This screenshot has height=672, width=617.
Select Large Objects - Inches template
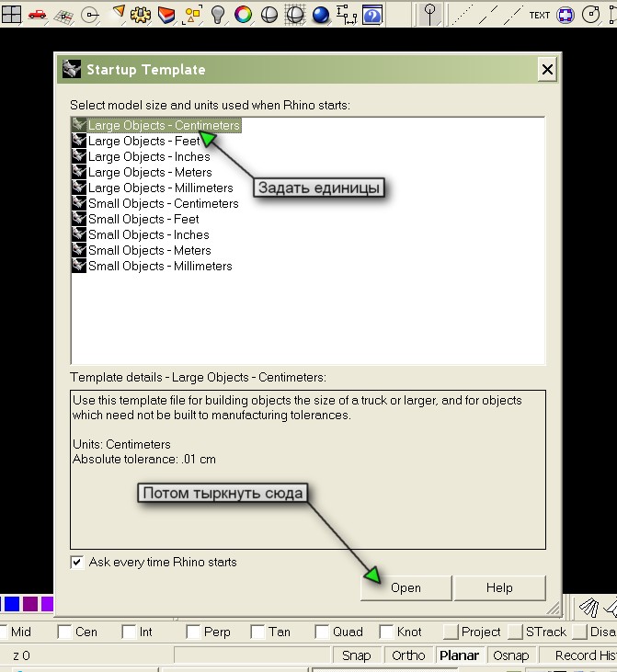pos(141,156)
